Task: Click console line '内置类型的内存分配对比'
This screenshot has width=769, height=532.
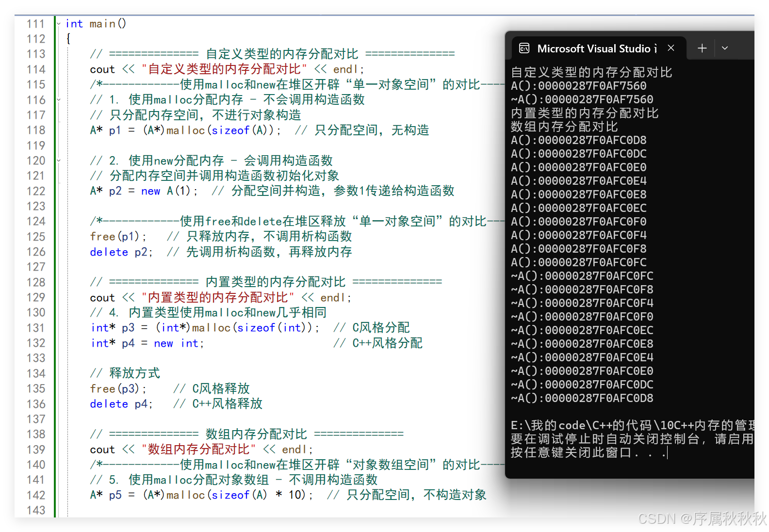Action: pyautogui.click(x=585, y=113)
